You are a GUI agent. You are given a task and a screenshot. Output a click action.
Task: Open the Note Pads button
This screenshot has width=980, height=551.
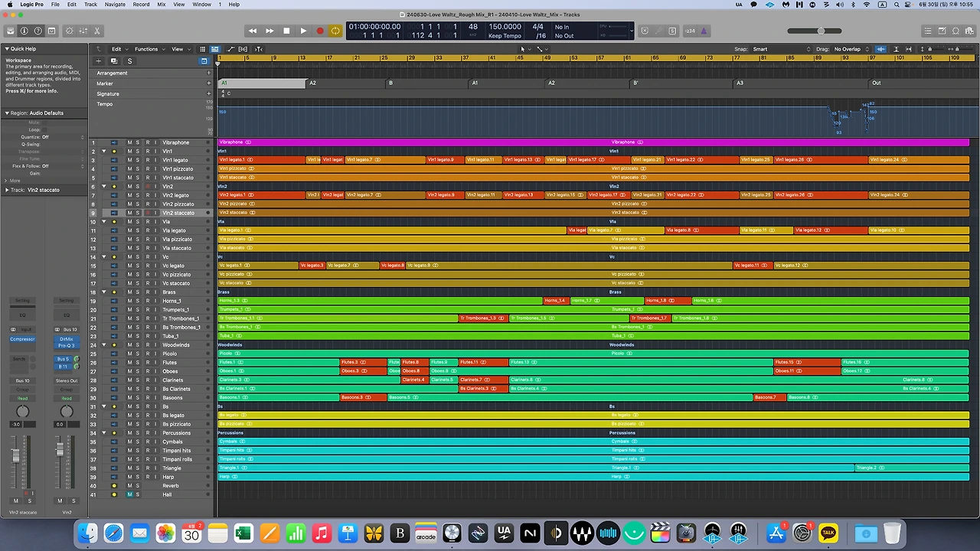point(942,31)
